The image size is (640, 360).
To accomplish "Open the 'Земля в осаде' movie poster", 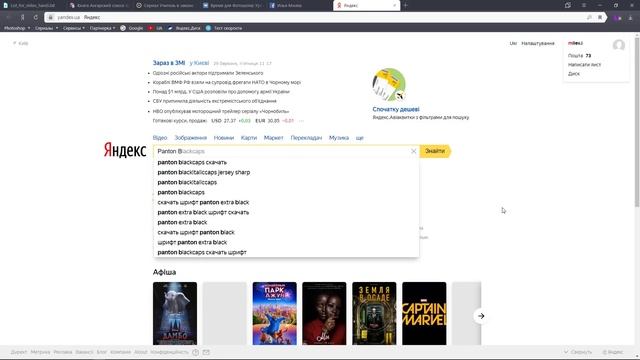I will pyautogui.click(x=374, y=313).
